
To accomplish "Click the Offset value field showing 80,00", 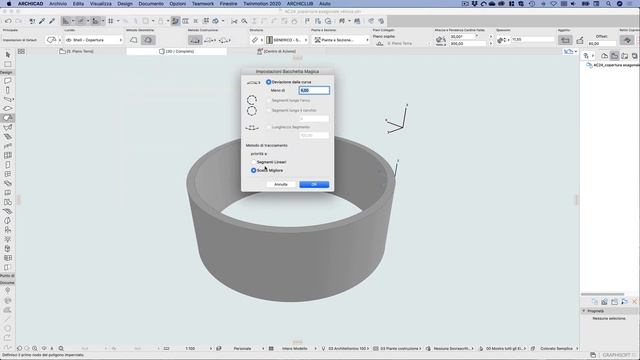I will [x=602, y=43].
